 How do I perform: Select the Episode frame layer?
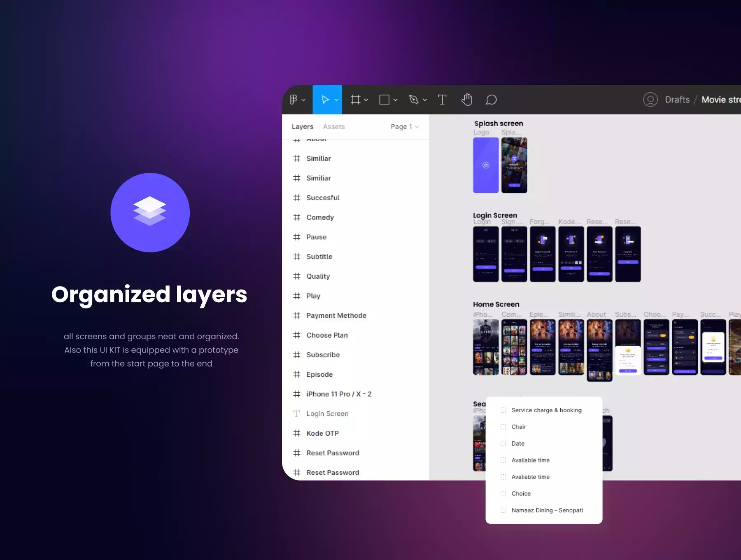(x=356, y=374)
